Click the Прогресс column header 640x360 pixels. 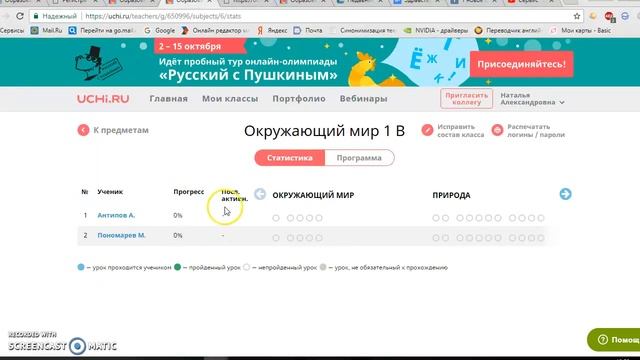pos(189,192)
